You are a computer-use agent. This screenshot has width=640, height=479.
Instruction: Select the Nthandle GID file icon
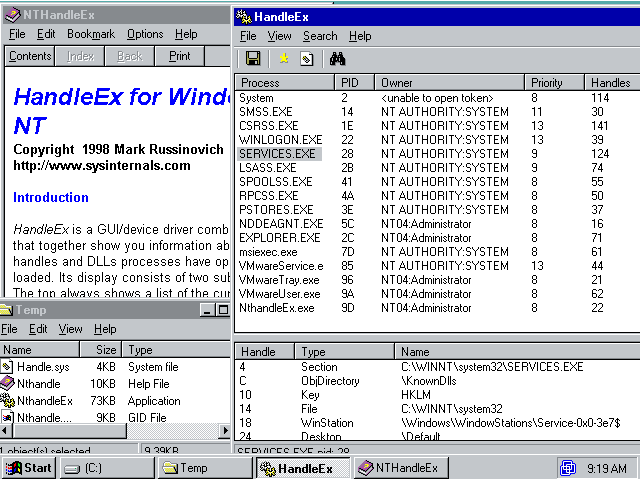[x=7, y=417]
